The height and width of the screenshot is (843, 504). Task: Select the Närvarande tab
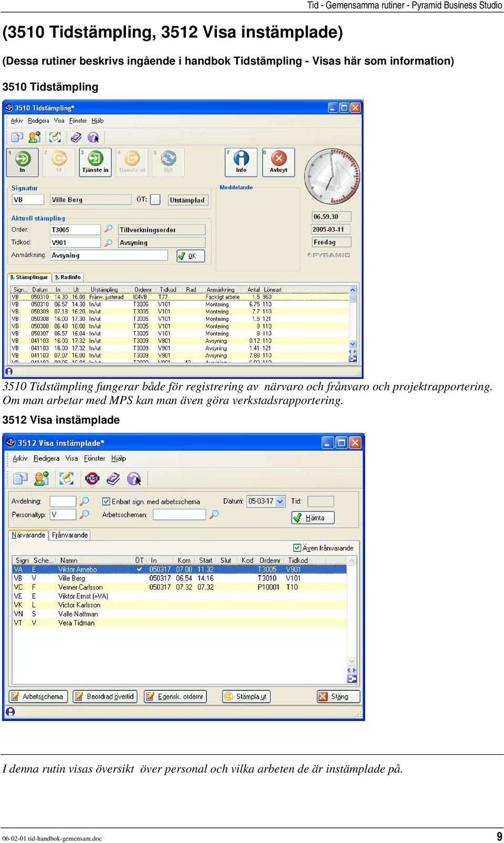[x=28, y=535]
